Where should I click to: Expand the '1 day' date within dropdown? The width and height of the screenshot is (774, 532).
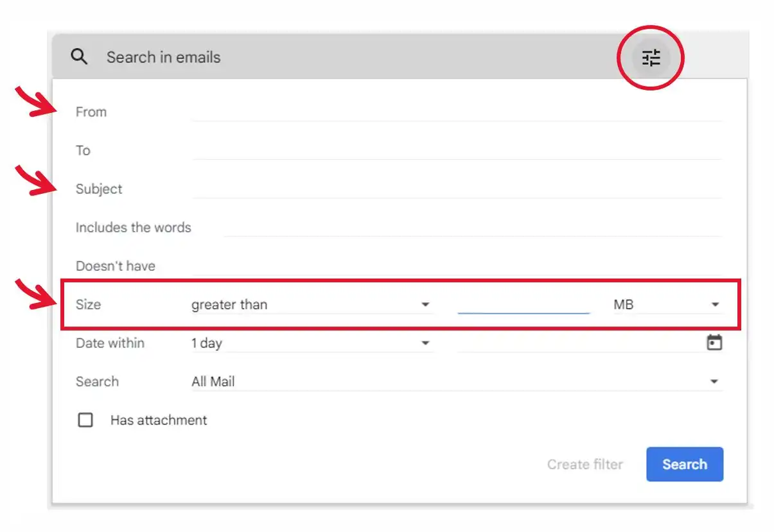coord(312,343)
